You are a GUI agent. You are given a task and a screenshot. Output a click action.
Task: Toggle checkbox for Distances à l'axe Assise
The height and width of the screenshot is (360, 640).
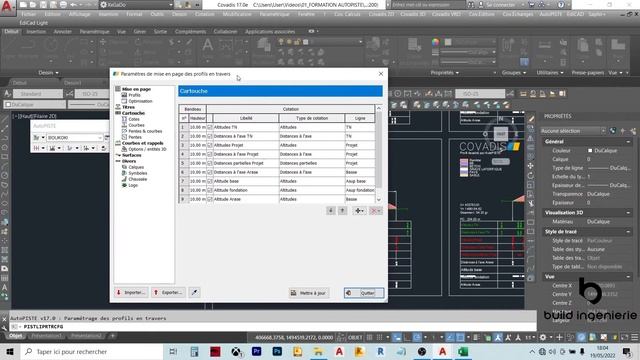[210, 172]
